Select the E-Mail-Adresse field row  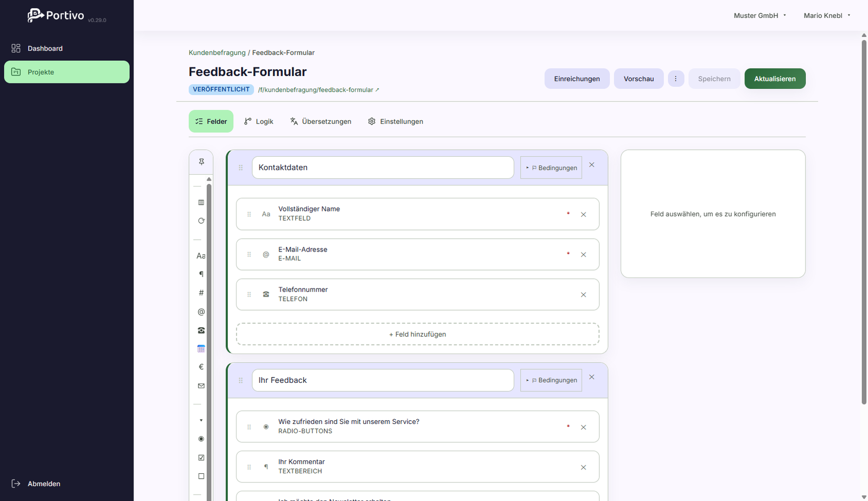pyautogui.click(x=418, y=254)
